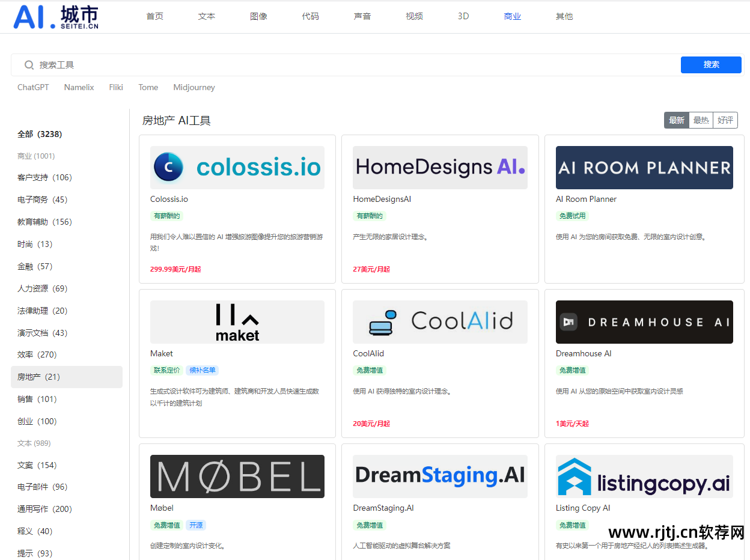The width and height of the screenshot is (750, 560).
Task: Open the Møbel logo banner
Action: tap(237, 476)
